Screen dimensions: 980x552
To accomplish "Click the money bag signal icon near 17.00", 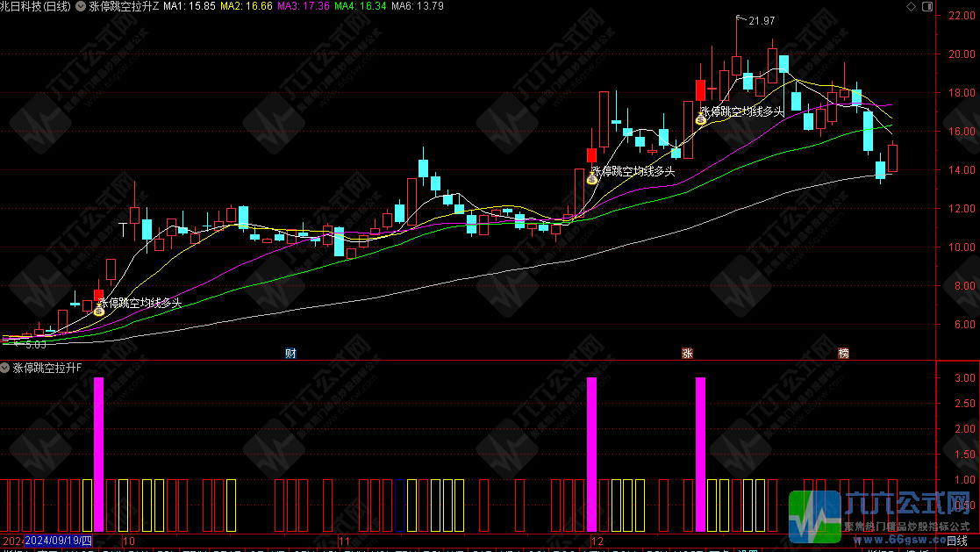I will (701, 118).
